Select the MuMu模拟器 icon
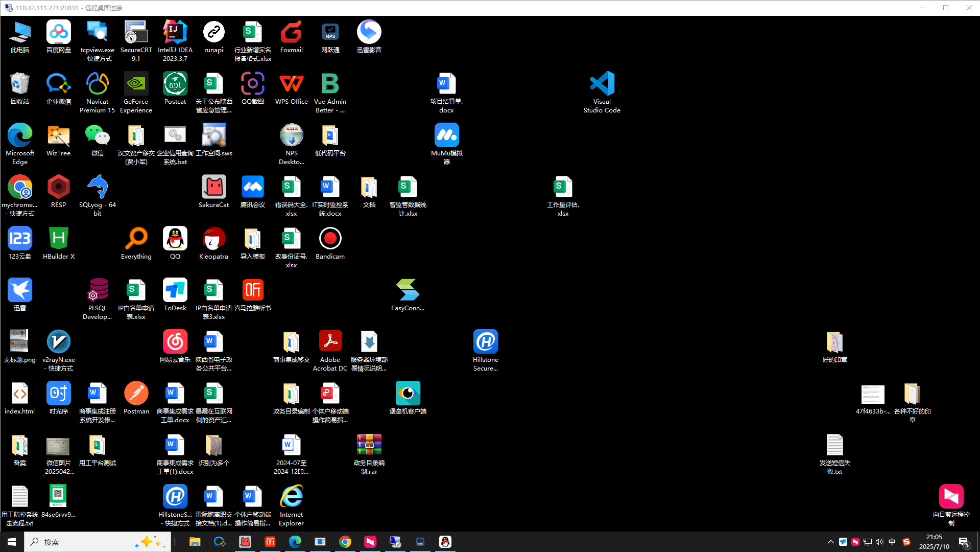Viewport: 980px width, 552px height. (x=447, y=144)
